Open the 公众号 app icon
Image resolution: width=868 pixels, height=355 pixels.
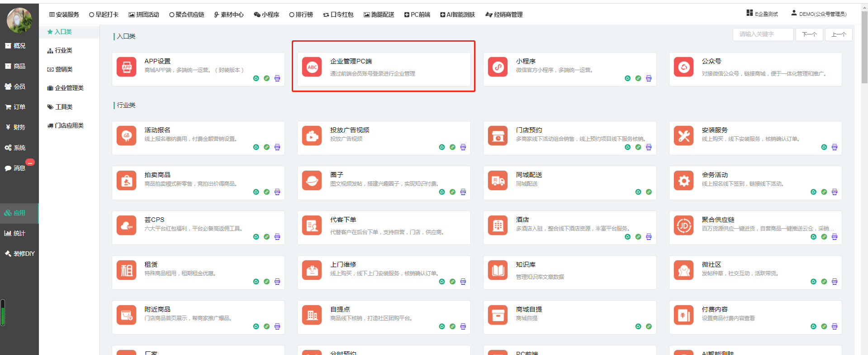click(x=683, y=67)
